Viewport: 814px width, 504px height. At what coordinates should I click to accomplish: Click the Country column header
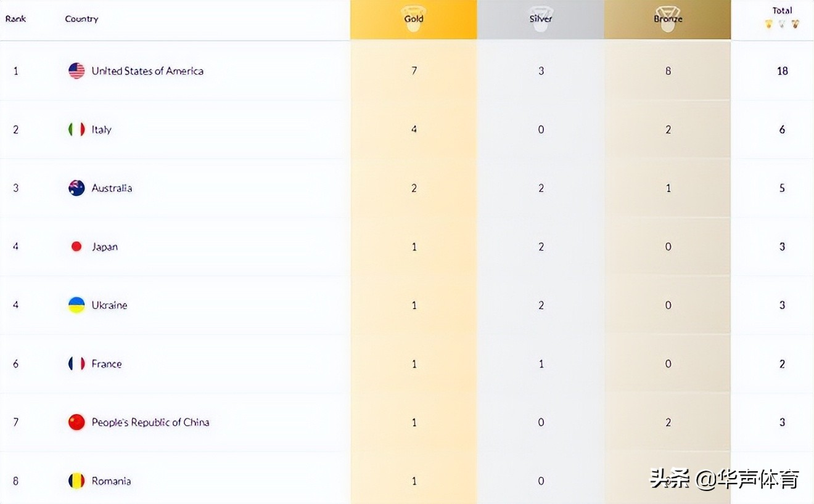[81, 19]
